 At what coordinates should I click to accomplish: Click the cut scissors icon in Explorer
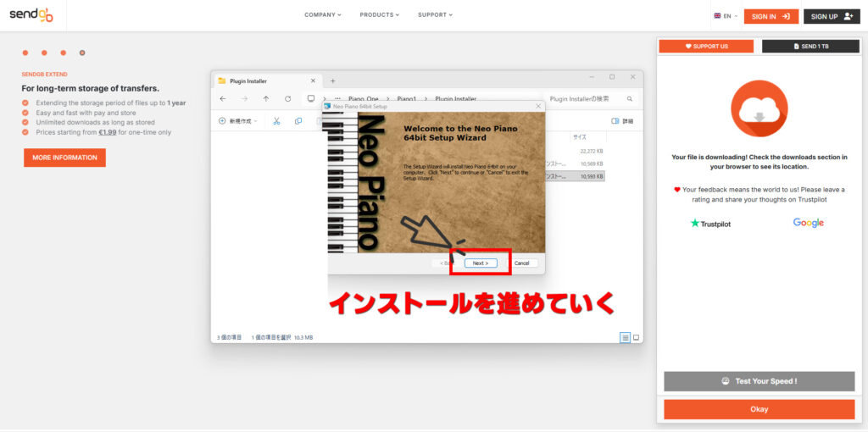(276, 121)
